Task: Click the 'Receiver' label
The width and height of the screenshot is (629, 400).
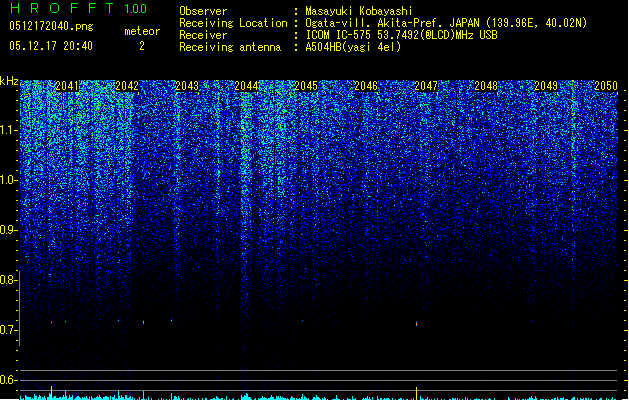Action: coord(203,35)
